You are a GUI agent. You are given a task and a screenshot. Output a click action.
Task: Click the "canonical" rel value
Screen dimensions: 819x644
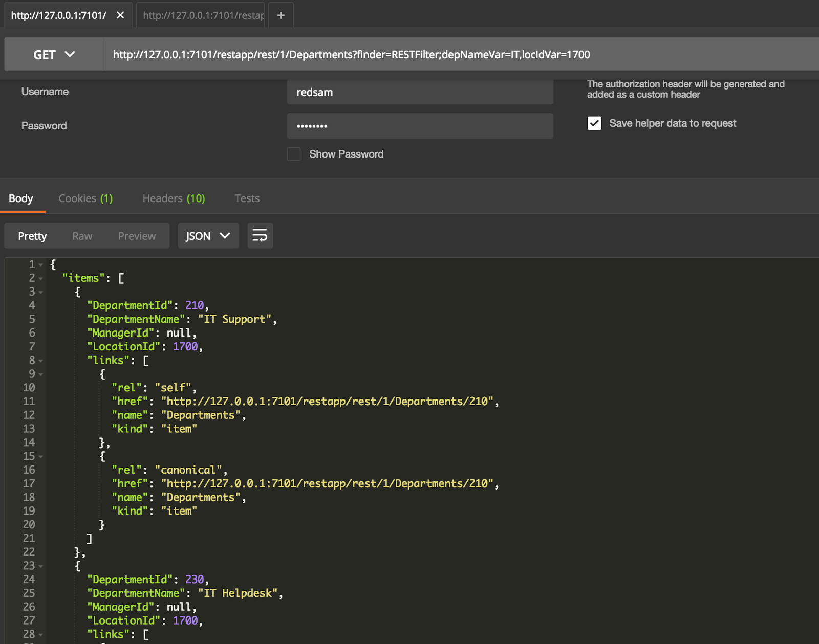click(x=188, y=470)
